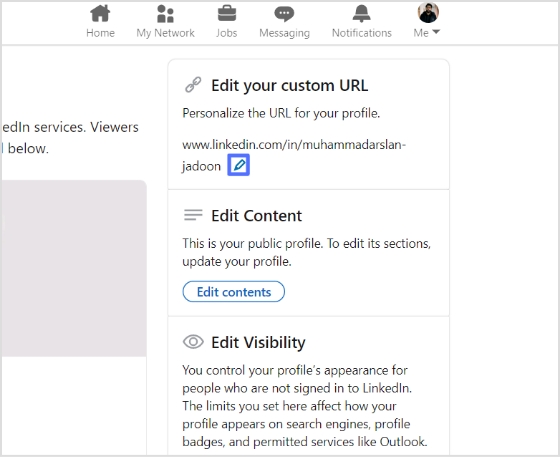Click the Edit Content lines icon
This screenshot has width=560, height=457.
pyautogui.click(x=193, y=215)
